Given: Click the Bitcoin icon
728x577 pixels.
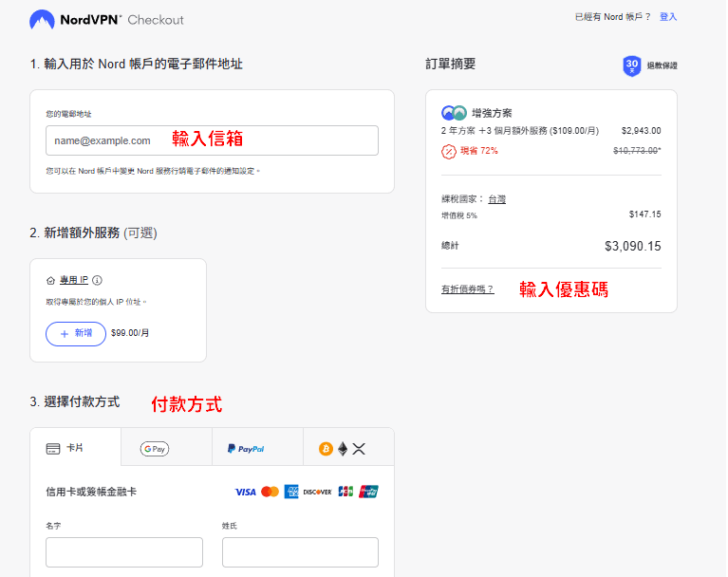Looking at the screenshot, I should 326,449.
